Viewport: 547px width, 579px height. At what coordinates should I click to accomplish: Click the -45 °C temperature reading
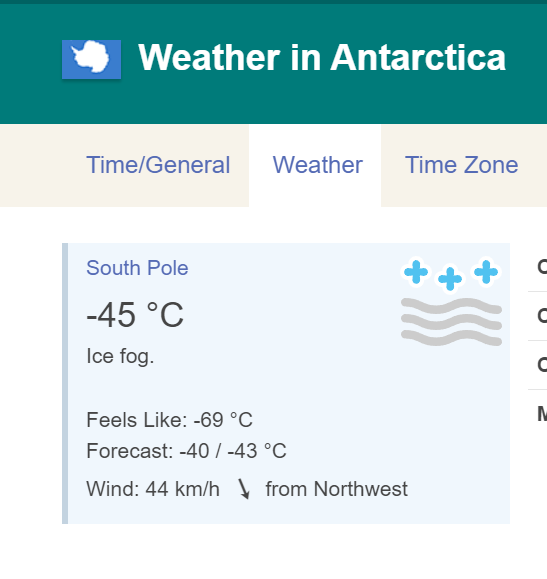tap(135, 315)
